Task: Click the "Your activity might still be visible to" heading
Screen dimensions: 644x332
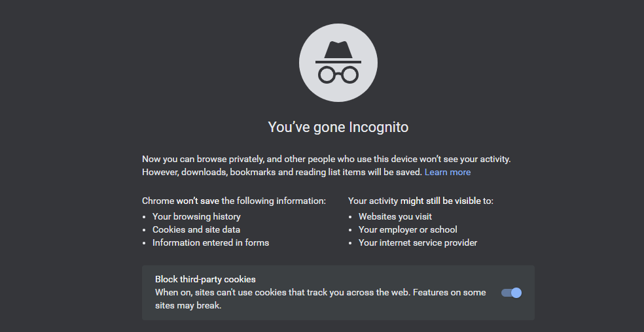Action: coord(420,201)
